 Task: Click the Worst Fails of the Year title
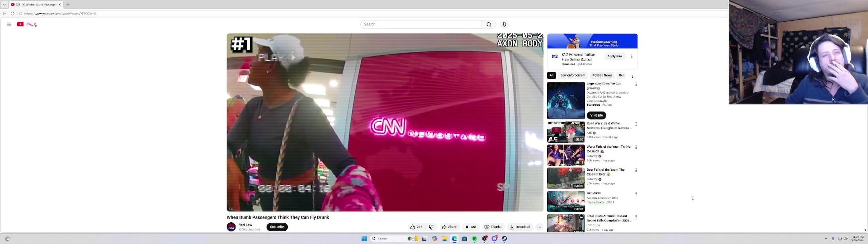click(x=609, y=149)
